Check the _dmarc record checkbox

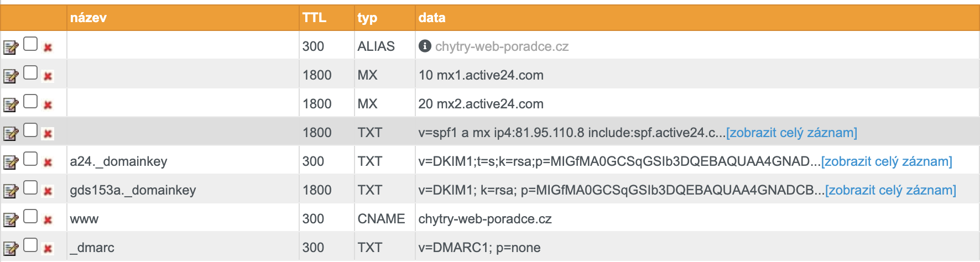point(30,245)
